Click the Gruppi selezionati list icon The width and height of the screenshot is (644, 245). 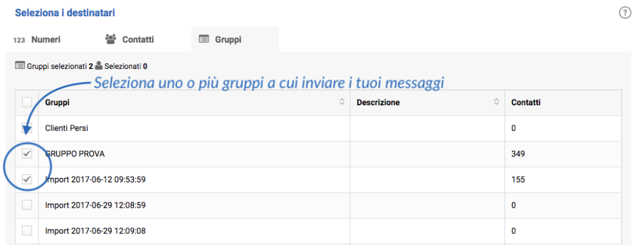click(x=20, y=65)
